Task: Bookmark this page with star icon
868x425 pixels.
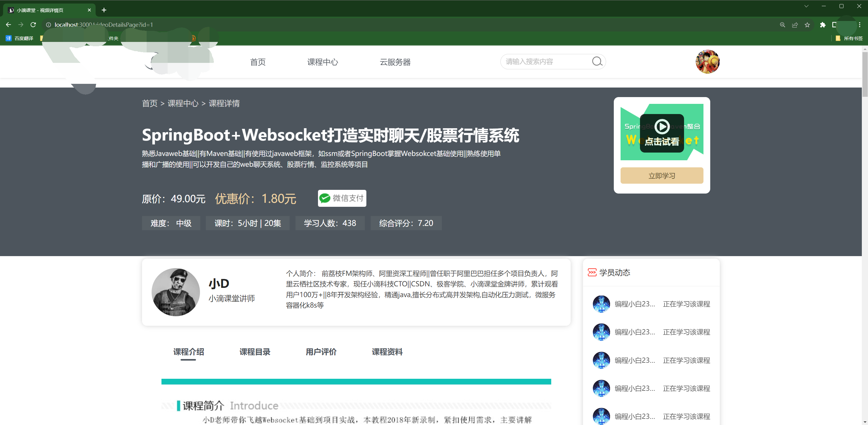Action: 807,25
